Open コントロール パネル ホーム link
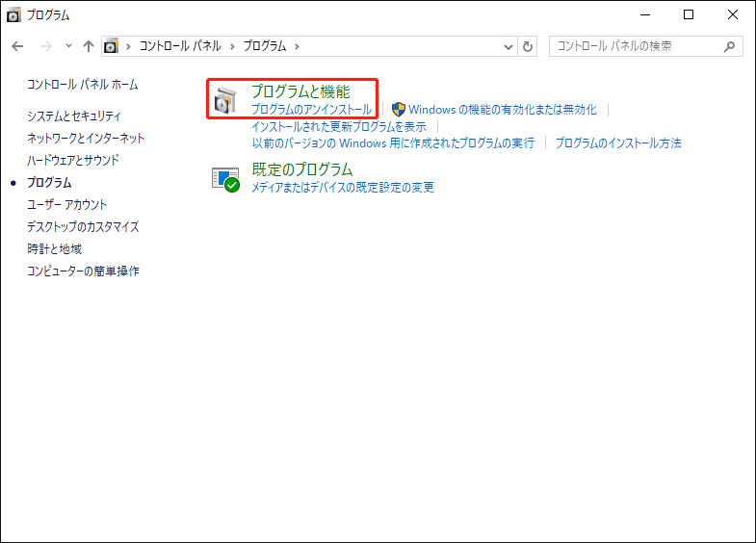The width and height of the screenshot is (756, 543). click(83, 85)
